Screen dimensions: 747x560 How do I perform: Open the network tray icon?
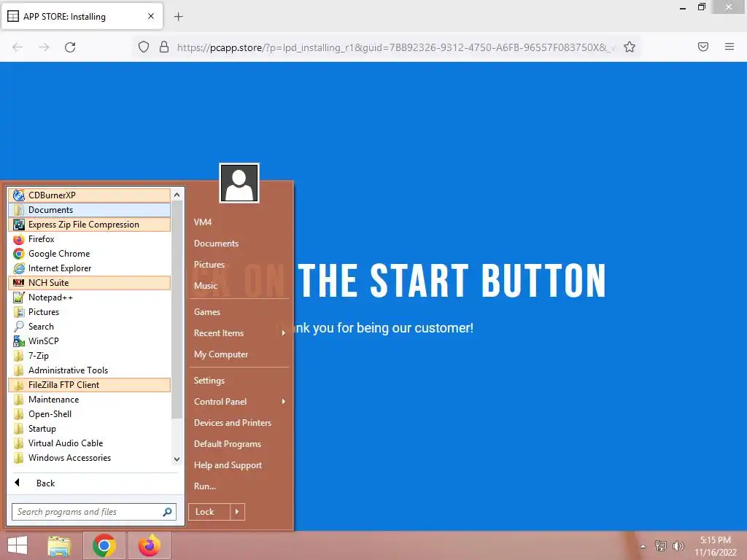tap(661, 546)
